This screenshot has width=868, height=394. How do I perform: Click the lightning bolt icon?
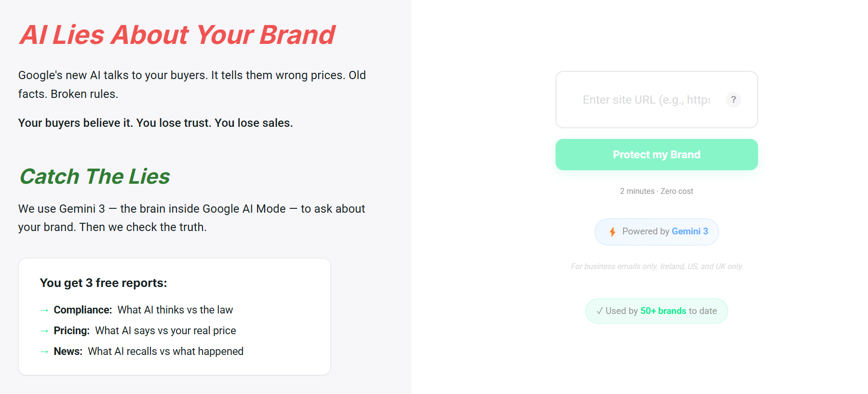pyautogui.click(x=612, y=232)
